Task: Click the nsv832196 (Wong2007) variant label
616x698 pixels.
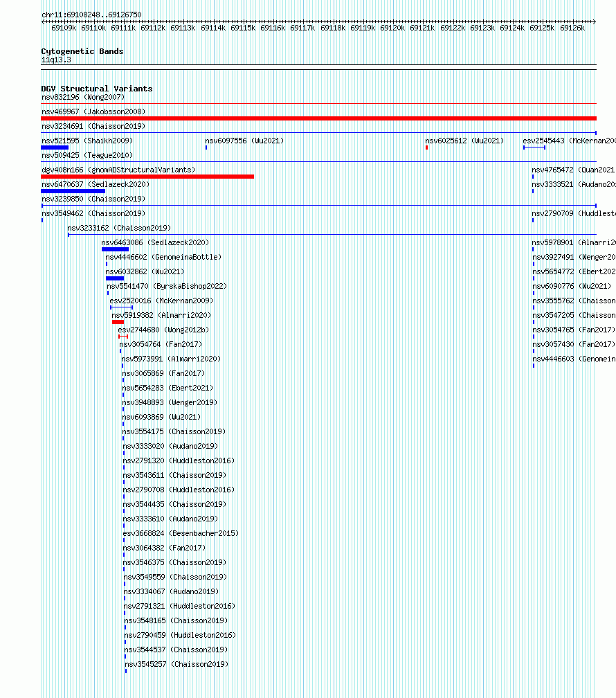Action: (83, 97)
